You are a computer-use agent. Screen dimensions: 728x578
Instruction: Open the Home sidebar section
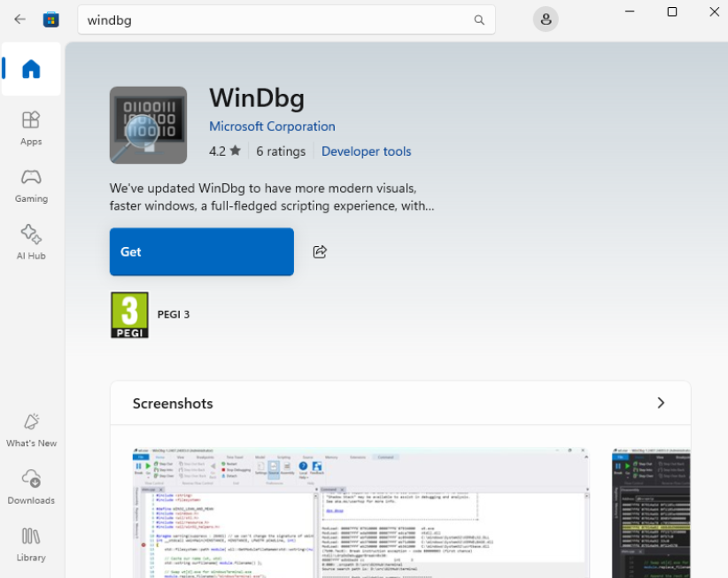pos(31,69)
